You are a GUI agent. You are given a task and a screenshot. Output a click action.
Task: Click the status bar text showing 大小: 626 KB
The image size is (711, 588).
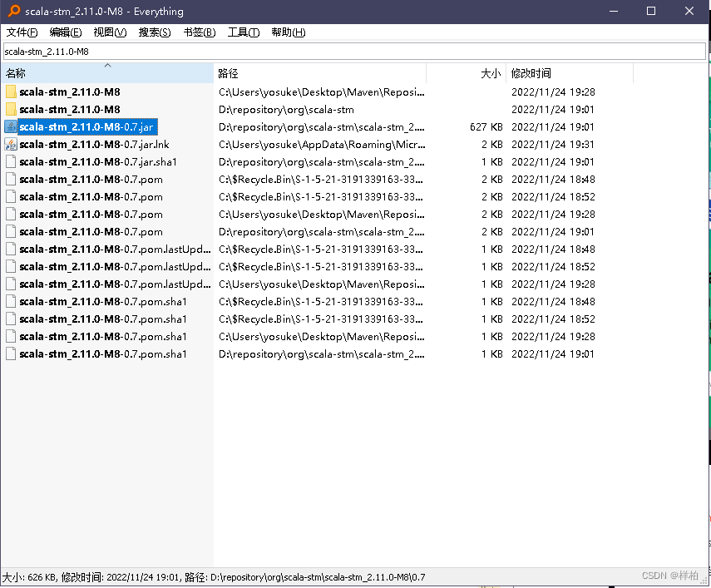coord(213,577)
